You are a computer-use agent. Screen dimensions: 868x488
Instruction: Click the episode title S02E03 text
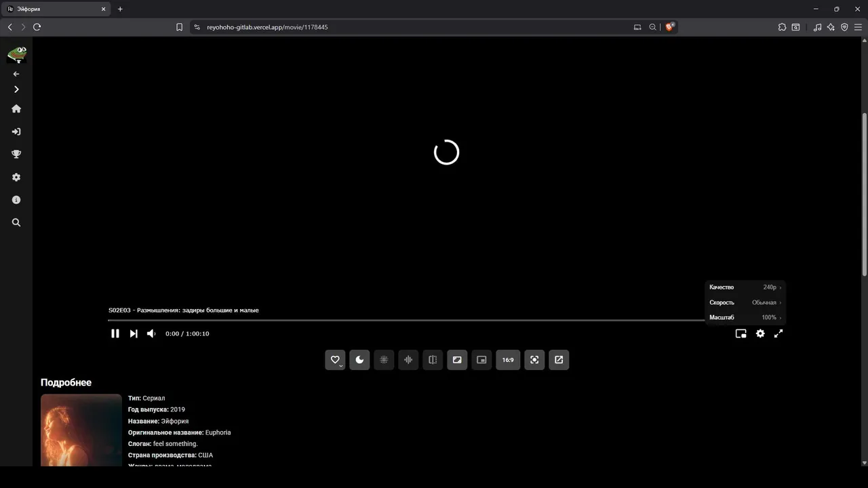183,310
